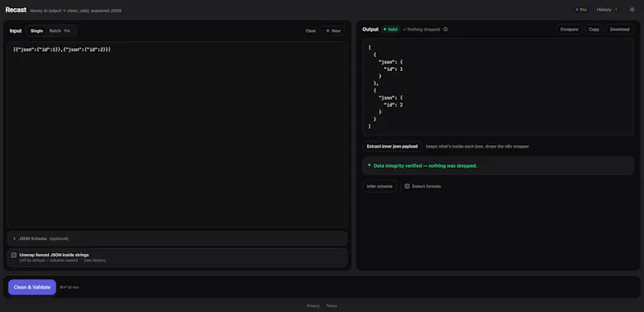Screen dimensions: 644x312
Task: Clear the input
Action: coord(311,31)
